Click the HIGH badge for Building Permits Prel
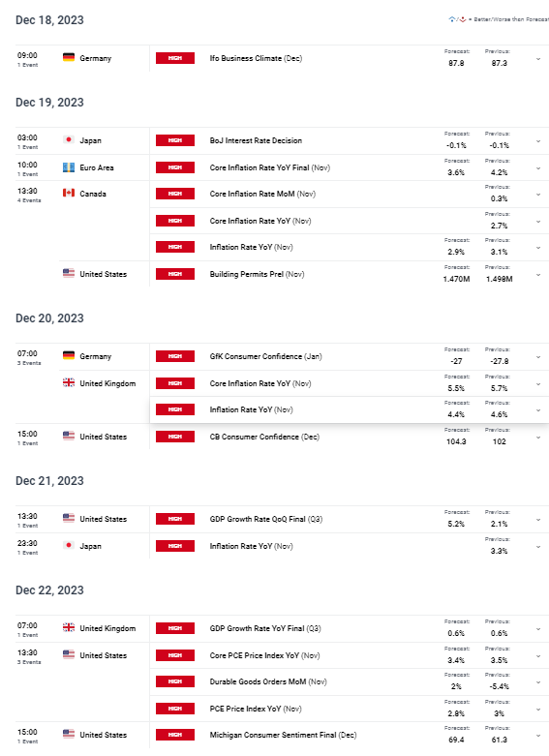Image resolution: width=549 pixels, height=756 pixels. (x=175, y=274)
